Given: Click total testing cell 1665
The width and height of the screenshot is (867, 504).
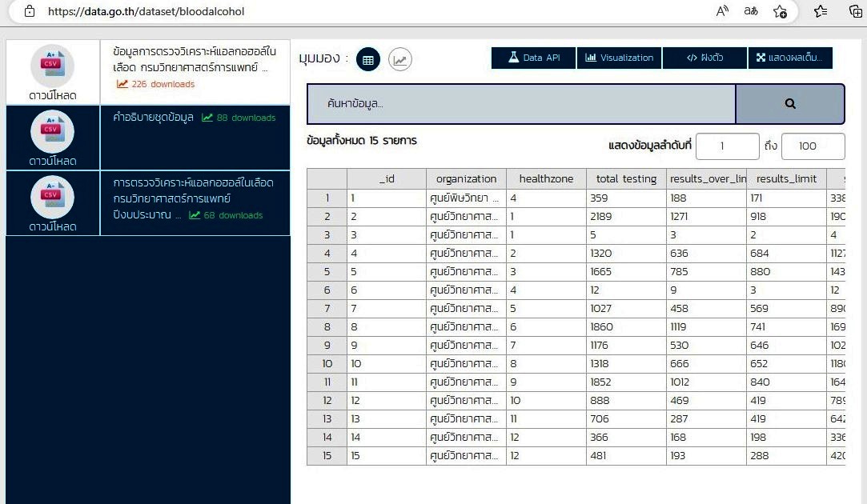Looking at the screenshot, I should coord(627,271).
